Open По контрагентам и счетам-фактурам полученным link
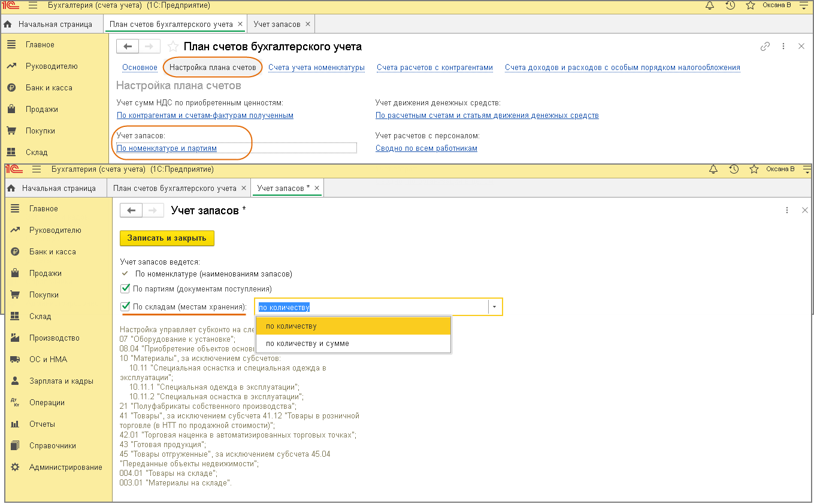This screenshot has width=814, height=504. click(x=205, y=116)
